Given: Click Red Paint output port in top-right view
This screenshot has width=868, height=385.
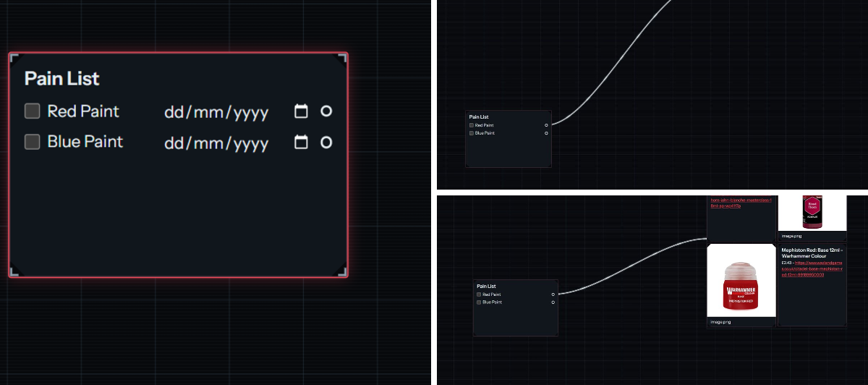Looking at the screenshot, I should click(546, 125).
